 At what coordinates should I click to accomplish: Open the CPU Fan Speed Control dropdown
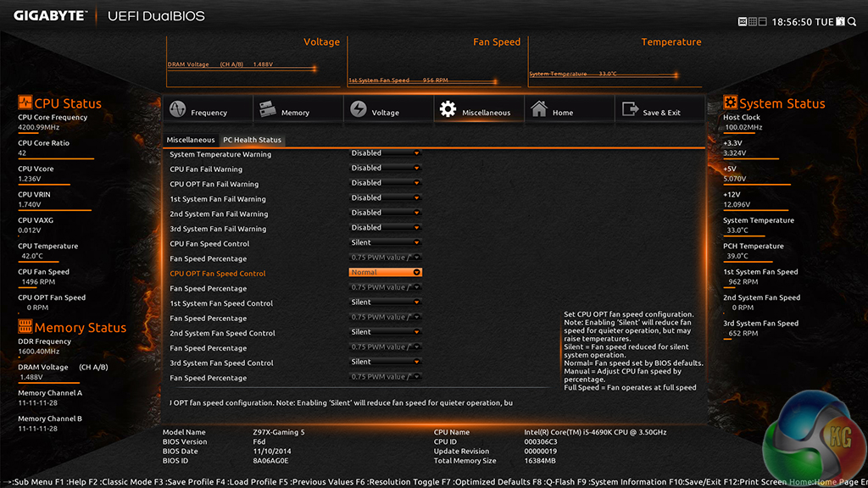click(386, 243)
